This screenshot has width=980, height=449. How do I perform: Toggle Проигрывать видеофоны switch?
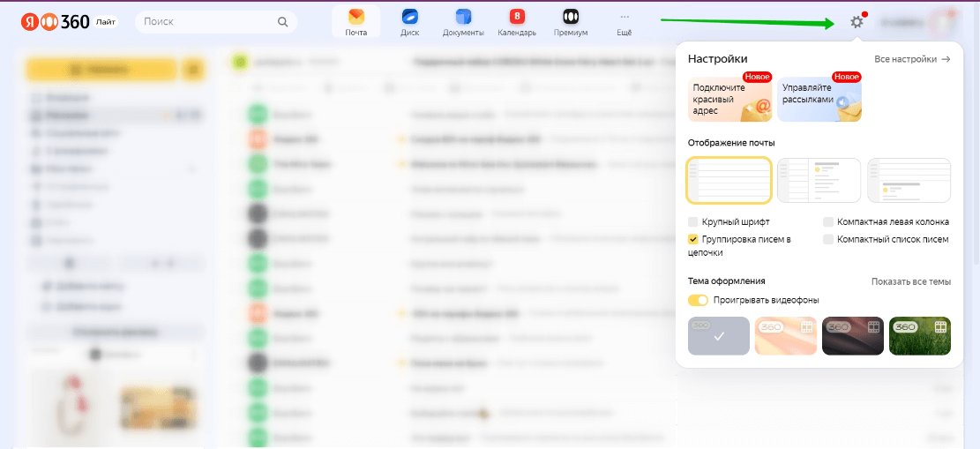(698, 300)
